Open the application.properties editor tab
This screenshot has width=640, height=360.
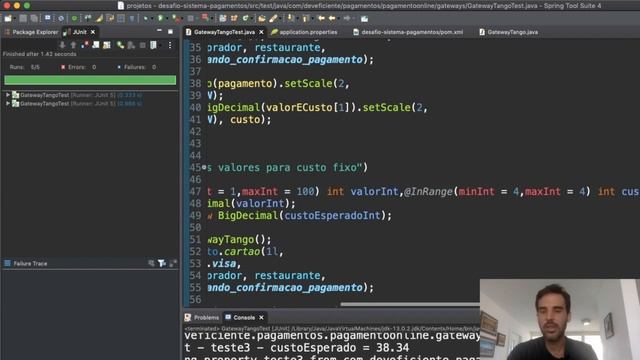click(304, 32)
